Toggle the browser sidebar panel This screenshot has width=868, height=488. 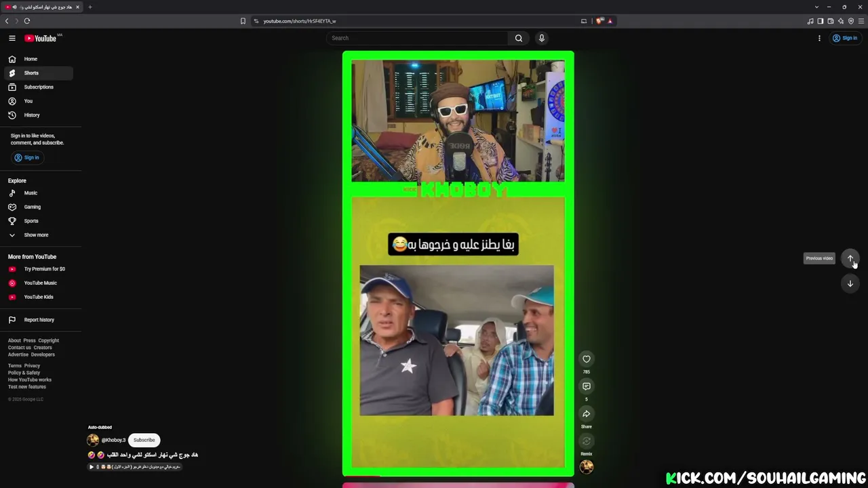(821, 21)
